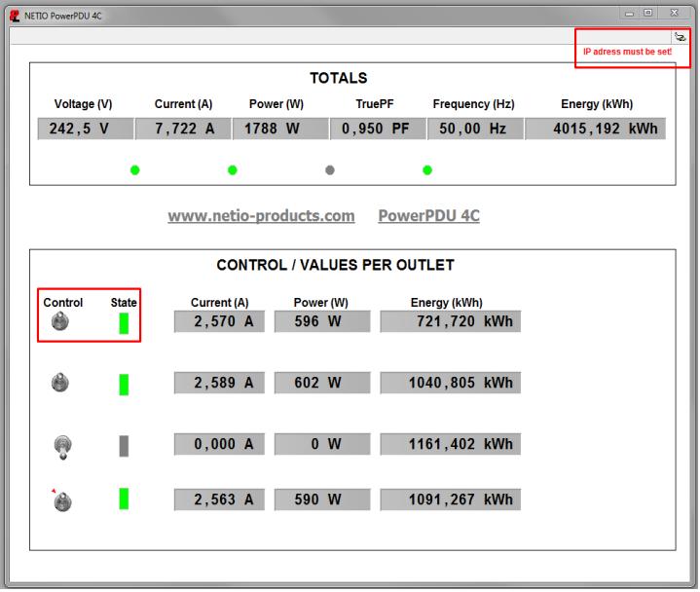Click the outlet power value 590 W

322,500
